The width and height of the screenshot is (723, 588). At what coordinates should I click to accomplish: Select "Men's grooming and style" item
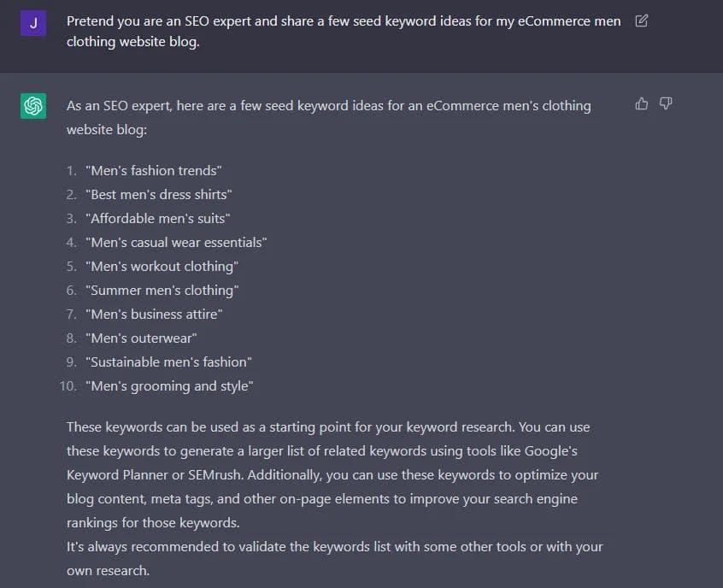coord(169,386)
